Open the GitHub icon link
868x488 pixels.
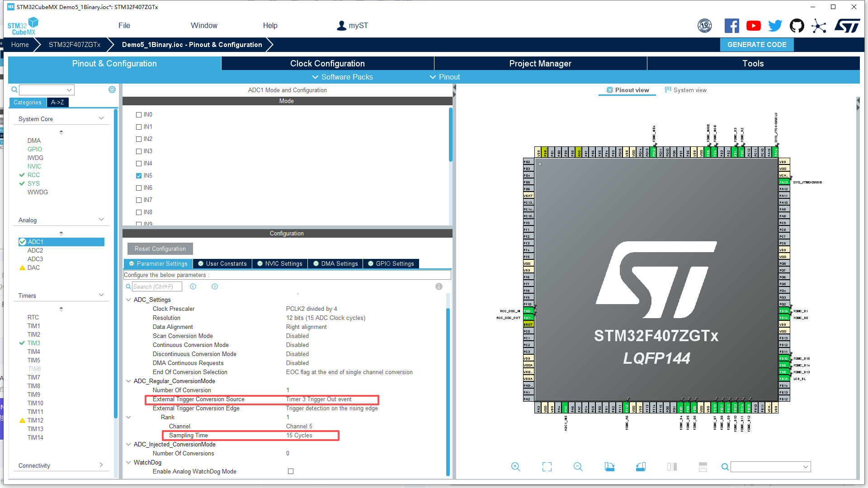(797, 26)
